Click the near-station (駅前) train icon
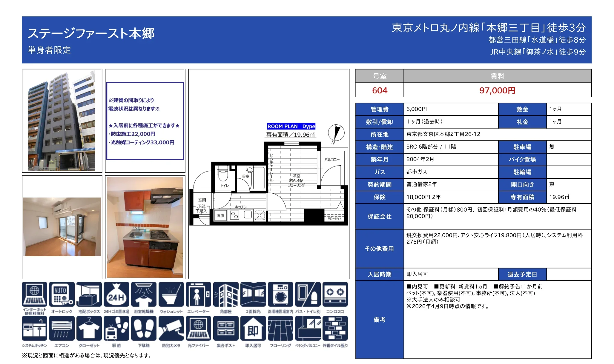This screenshot has width=614, height=364. pos(116,328)
